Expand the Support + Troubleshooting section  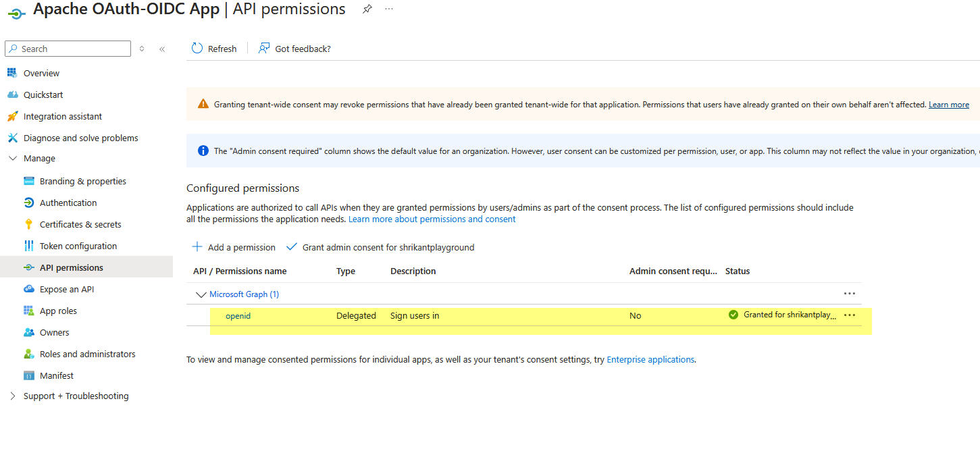[76, 396]
